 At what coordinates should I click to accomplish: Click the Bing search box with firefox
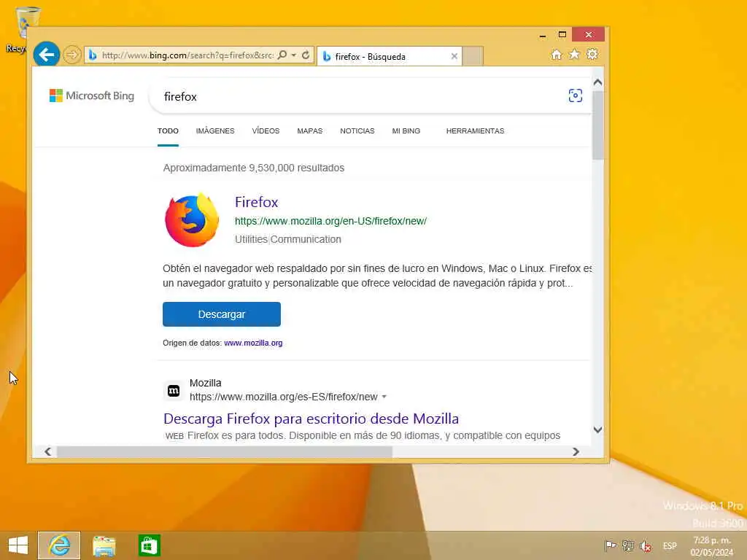point(357,97)
